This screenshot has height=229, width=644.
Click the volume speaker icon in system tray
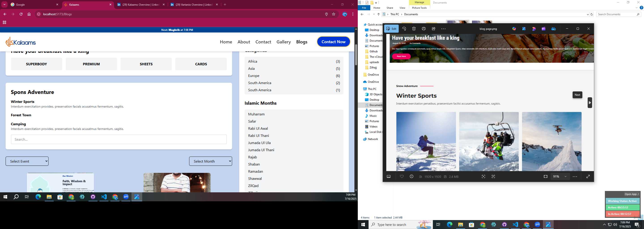click(x=615, y=225)
